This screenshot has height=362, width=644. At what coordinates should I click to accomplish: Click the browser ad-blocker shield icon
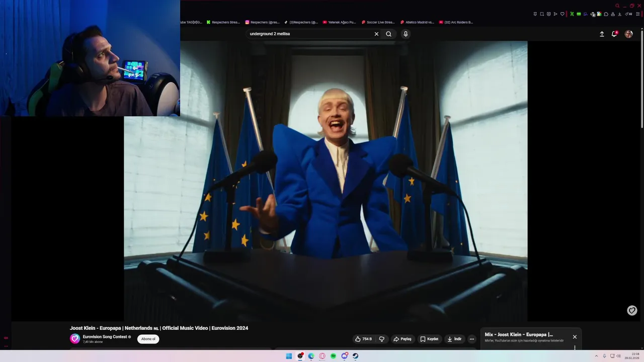click(x=549, y=14)
